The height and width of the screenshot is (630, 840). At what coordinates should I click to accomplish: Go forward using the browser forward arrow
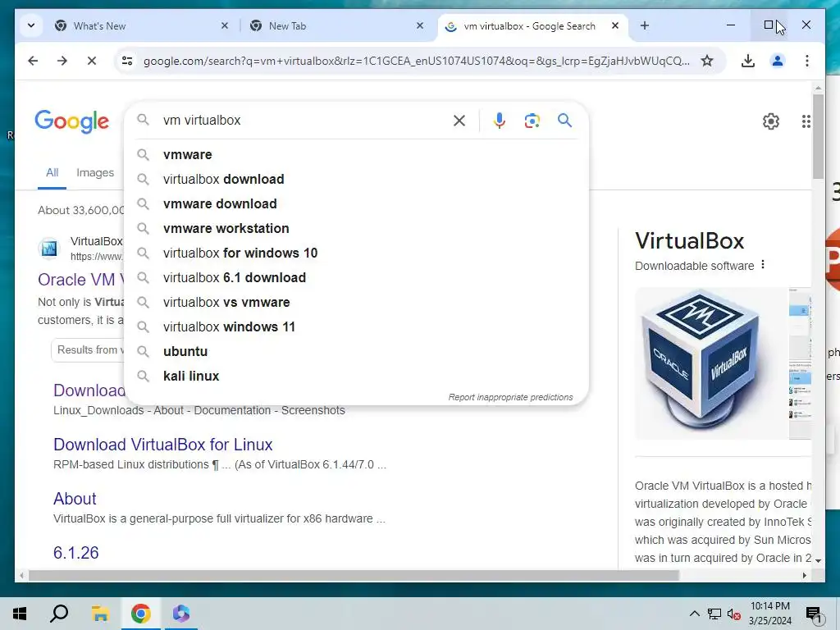pos(62,61)
